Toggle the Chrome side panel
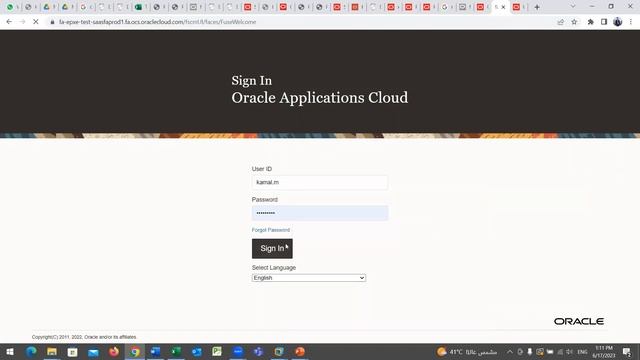Viewport: 640px width, 360px height. (604, 22)
